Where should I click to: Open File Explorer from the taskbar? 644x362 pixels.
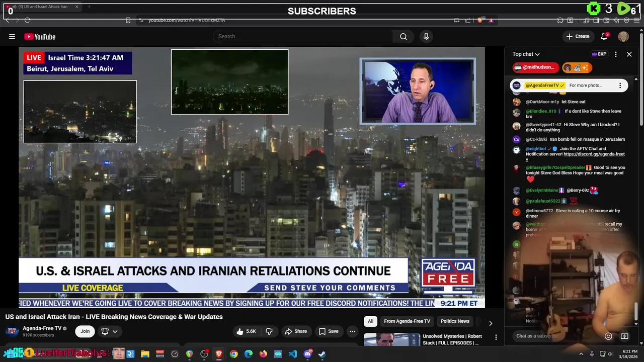pos(145,354)
